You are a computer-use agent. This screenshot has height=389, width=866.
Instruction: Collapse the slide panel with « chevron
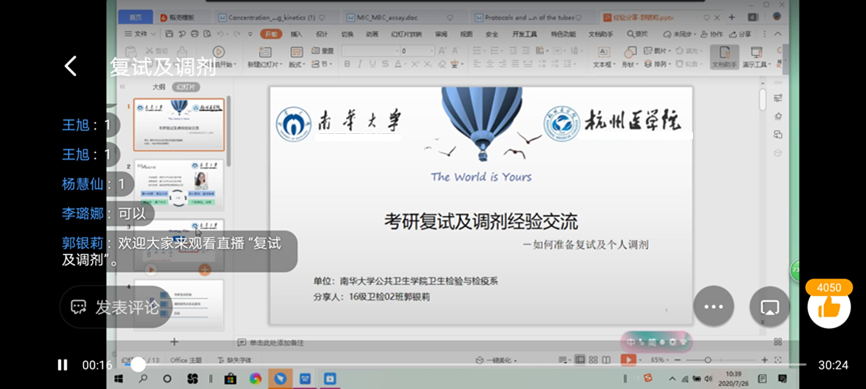point(123,87)
